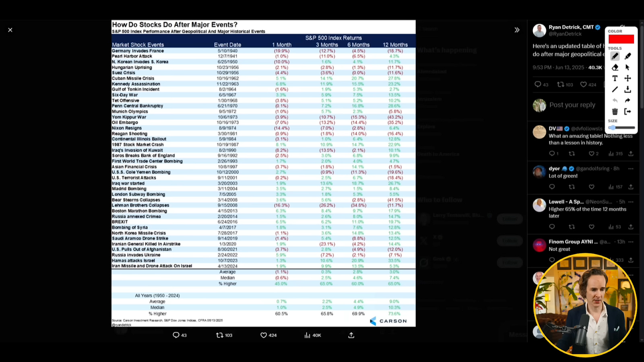Share Lowell's comment
The width and height of the screenshot is (644, 362).
click(631, 227)
